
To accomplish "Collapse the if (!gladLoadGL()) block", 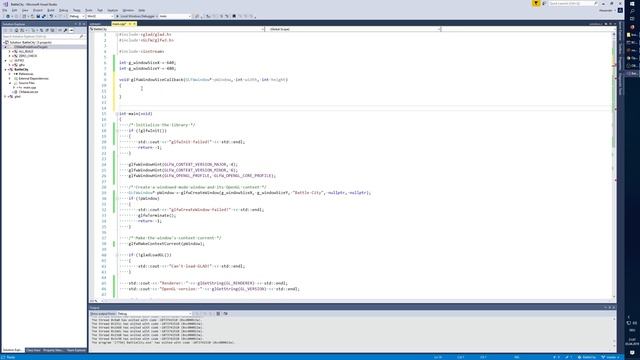I will pyautogui.click(x=117, y=255).
